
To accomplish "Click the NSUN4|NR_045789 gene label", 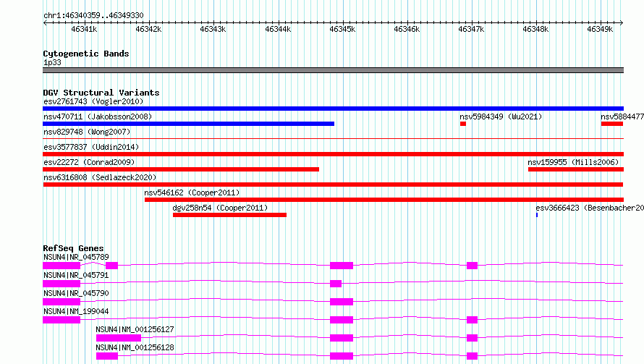I will click(x=76, y=257).
